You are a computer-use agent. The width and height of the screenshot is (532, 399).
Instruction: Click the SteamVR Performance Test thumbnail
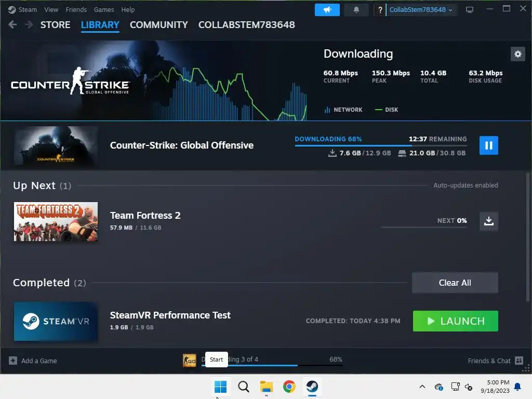click(x=56, y=321)
